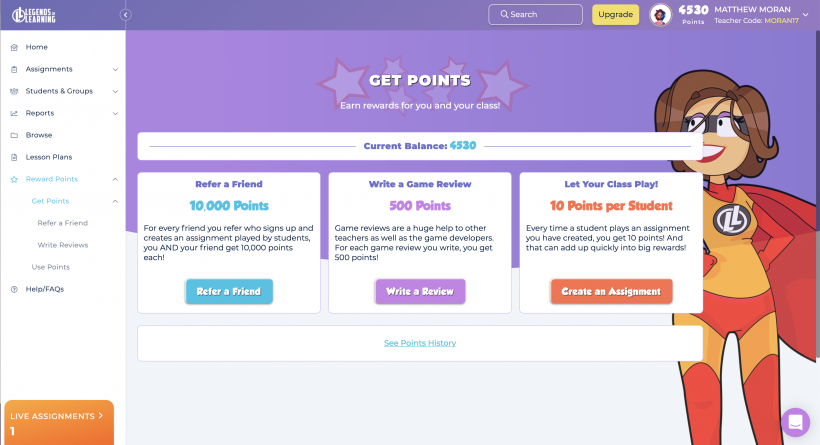Screen dimensions: 820x445
Task: Expand the Reports submenu chevron
Action: (x=115, y=113)
